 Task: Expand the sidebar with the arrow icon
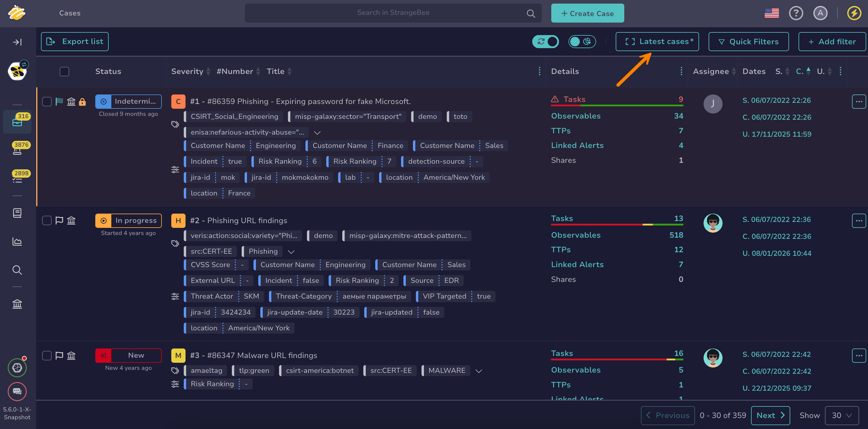click(17, 42)
